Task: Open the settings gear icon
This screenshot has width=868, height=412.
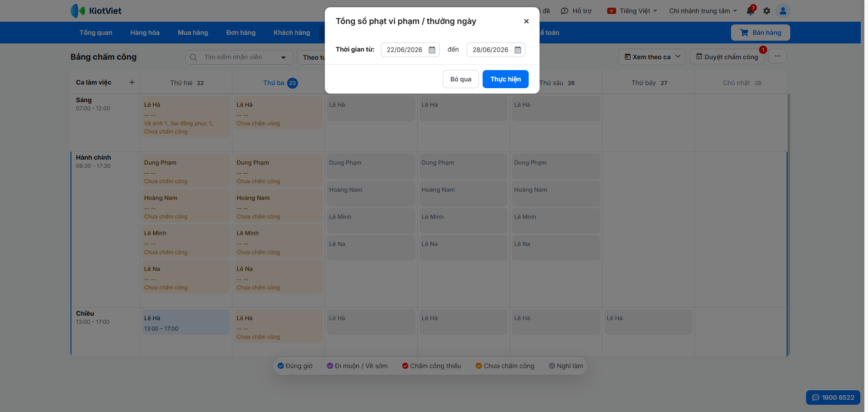Action: pyautogui.click(x=767, y=11)
